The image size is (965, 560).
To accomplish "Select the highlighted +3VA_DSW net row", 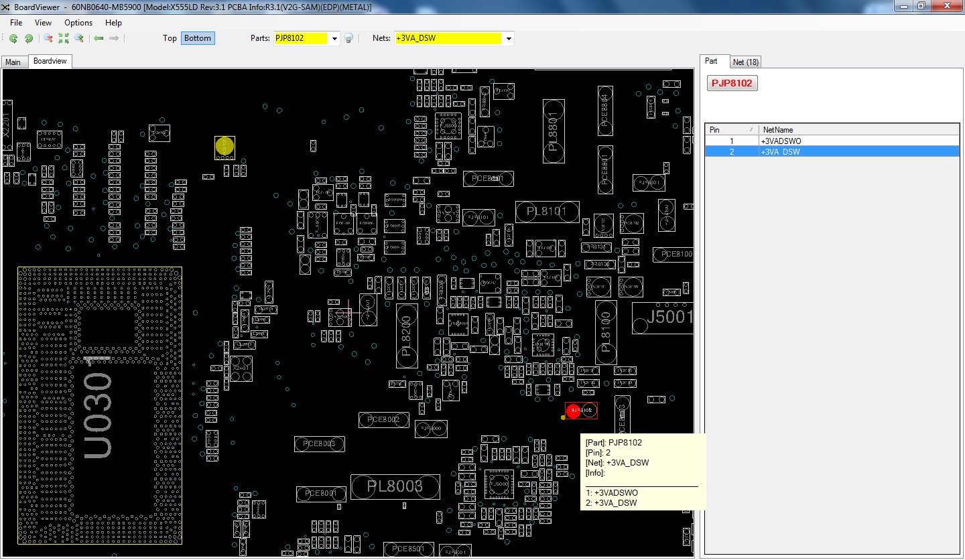I will click(832, 152).
